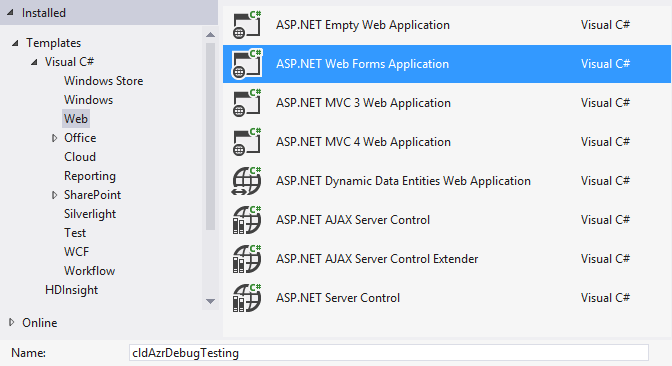Screen dimensions: 672x366
Task: Select the Windows category
Action: tap(88, 100)
